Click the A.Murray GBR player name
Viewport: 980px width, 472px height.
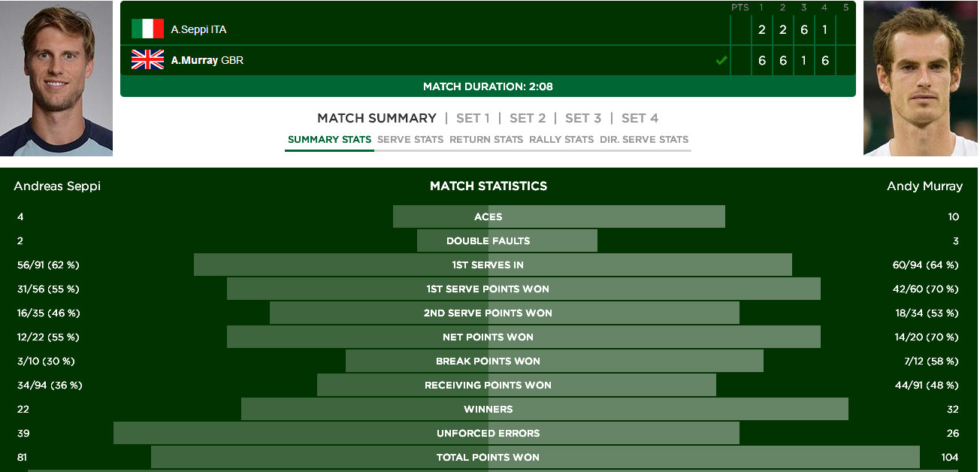207,60
